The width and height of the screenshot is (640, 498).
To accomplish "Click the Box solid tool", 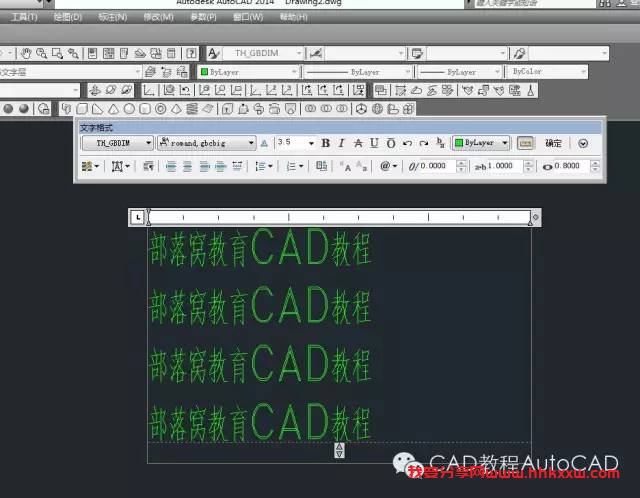I will pyautogui.click(x=82, y=109).
